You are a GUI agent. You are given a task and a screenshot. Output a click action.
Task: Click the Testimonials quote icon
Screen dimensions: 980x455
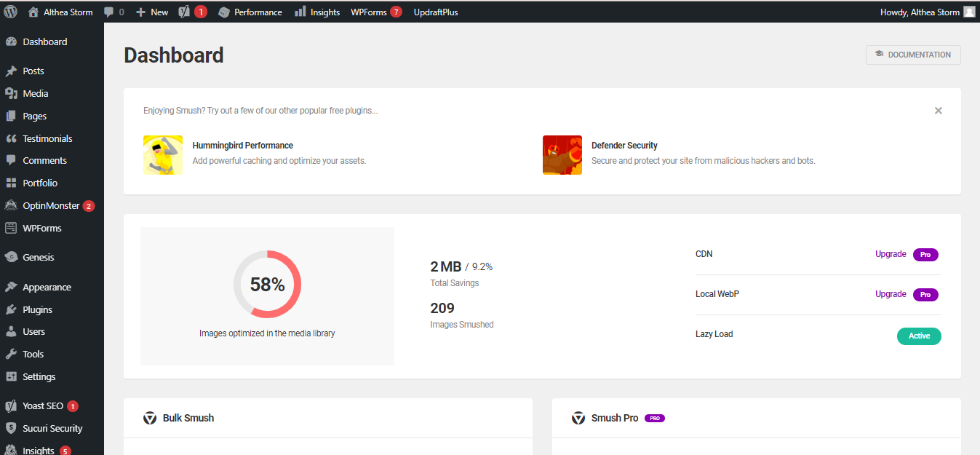point(11,138)
